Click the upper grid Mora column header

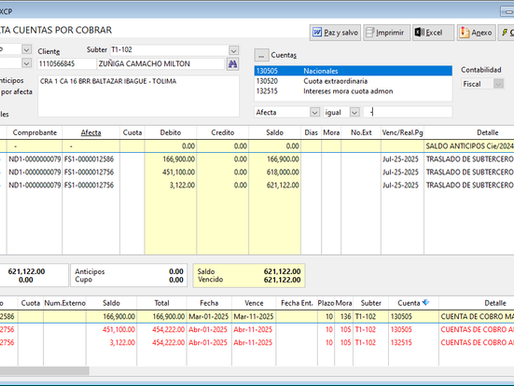point(331,132)
